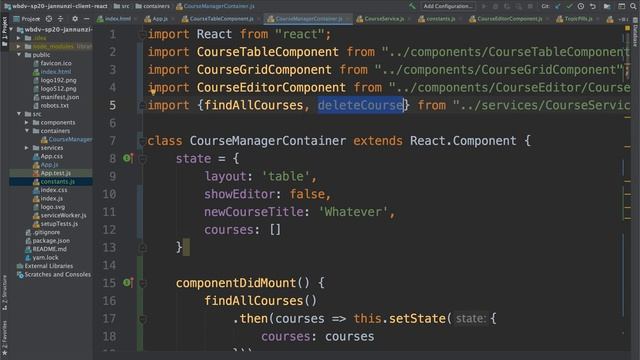This screenshot has height=360, width=640.
Task: Click the Git revert arrow icon
Action: click(593, 6)
